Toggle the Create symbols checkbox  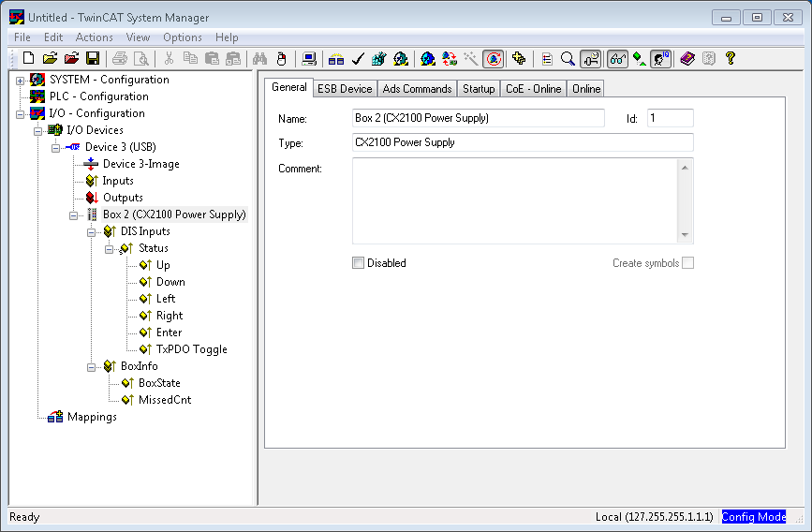(687, 263)
